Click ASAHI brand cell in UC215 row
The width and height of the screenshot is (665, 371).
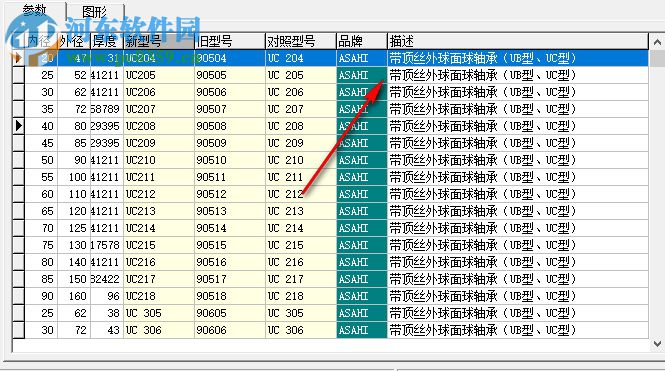click(362, 245)
